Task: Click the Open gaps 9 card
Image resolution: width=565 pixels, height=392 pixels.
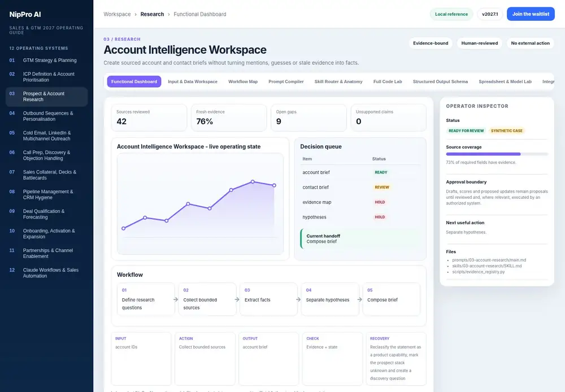Action: tap(309, 118)
